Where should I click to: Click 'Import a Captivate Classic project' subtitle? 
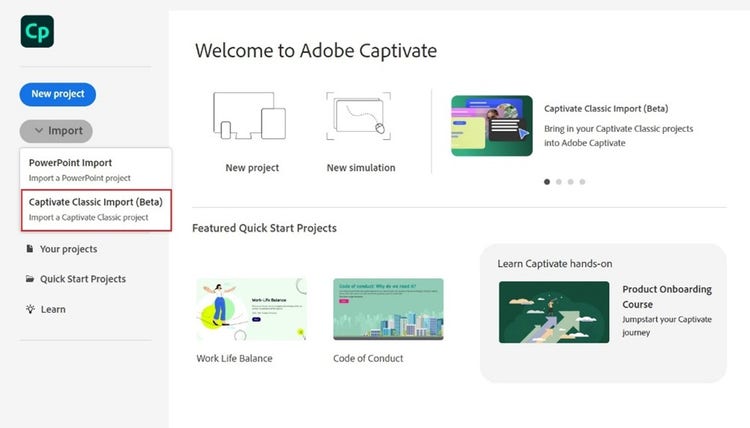click(88, 217)
